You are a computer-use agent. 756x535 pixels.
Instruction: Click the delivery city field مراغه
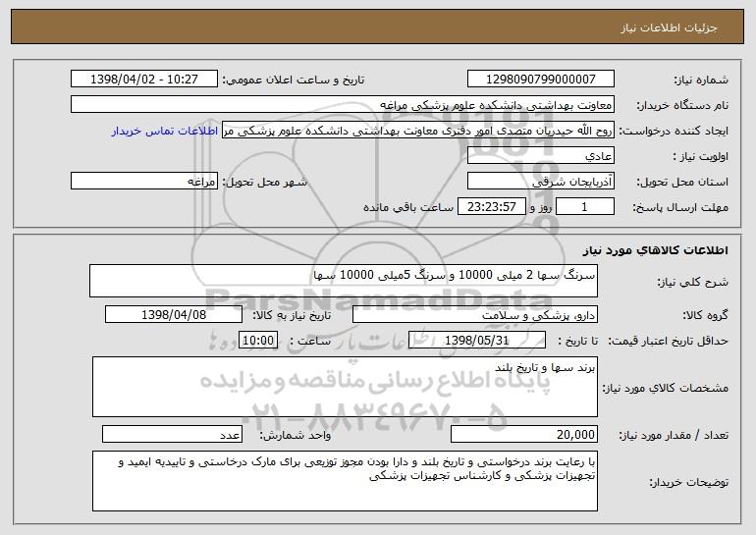144,182
